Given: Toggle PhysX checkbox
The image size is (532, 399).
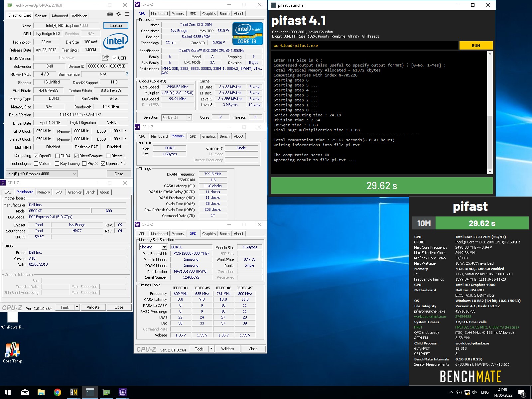Looking at the screenshot, I should pos(84,163).
